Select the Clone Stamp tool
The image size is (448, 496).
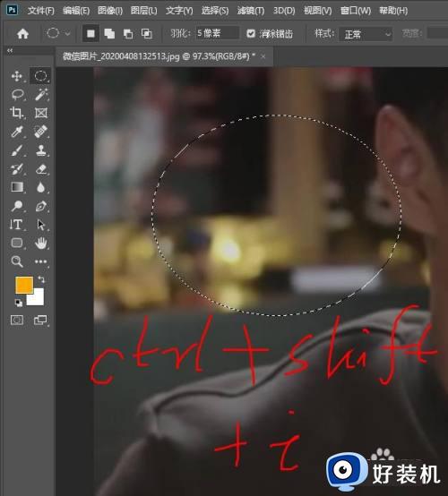(41, 150)
